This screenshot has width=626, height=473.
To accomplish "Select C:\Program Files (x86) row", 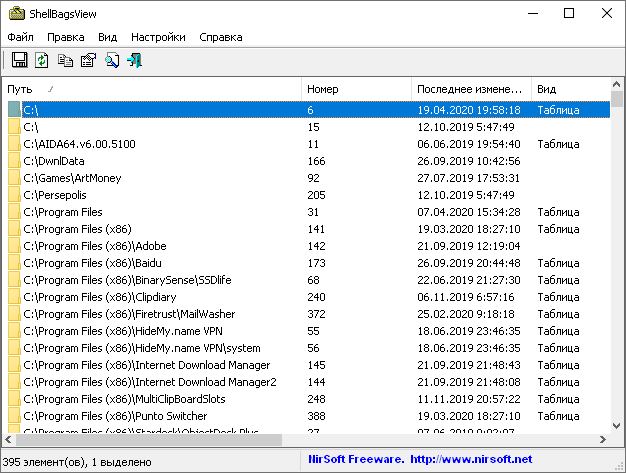I will [309, 229].
